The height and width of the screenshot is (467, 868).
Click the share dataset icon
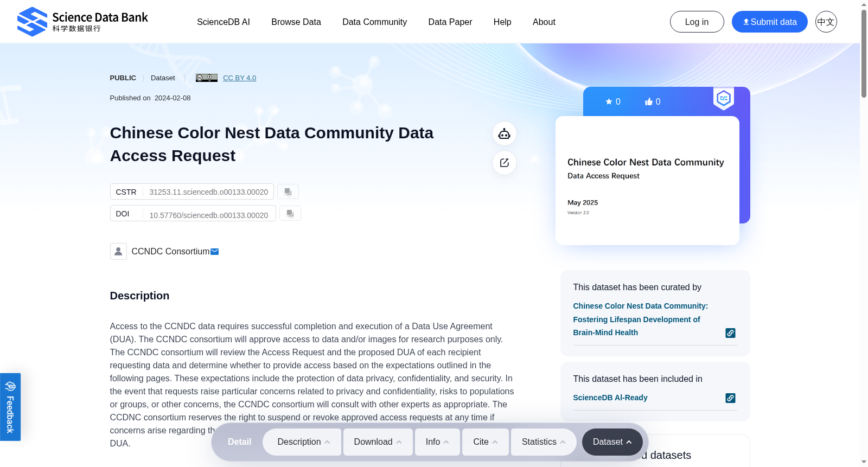pyautogui.click(x=505, y=163)
